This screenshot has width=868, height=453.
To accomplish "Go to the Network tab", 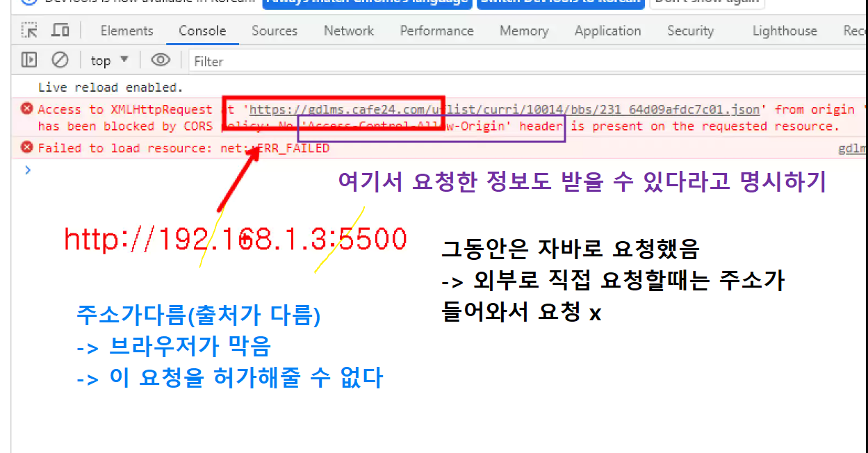I will coord(349,31).
